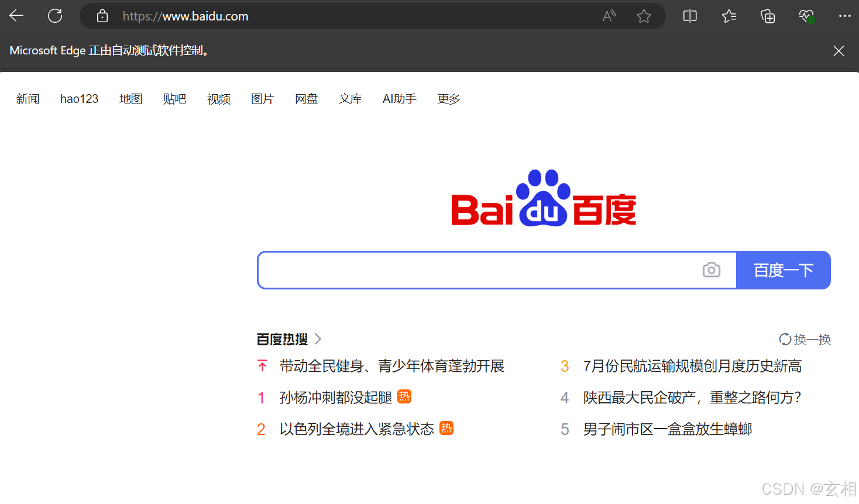This screenshot has height=504, width=859.
Task: Open hot topic 以色列全境进入紧急状态
Action: click(357, 429)
